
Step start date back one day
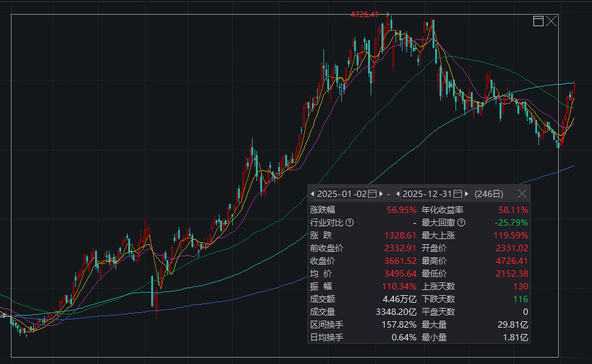coord(313,194)
